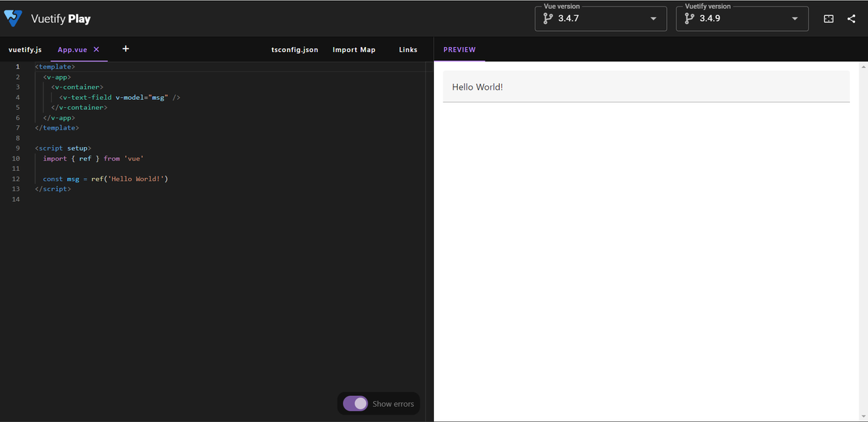The width and height of the screenshot is (868, 422).
Task: Select the PREVIEW tab
Action: pos(459,50)
